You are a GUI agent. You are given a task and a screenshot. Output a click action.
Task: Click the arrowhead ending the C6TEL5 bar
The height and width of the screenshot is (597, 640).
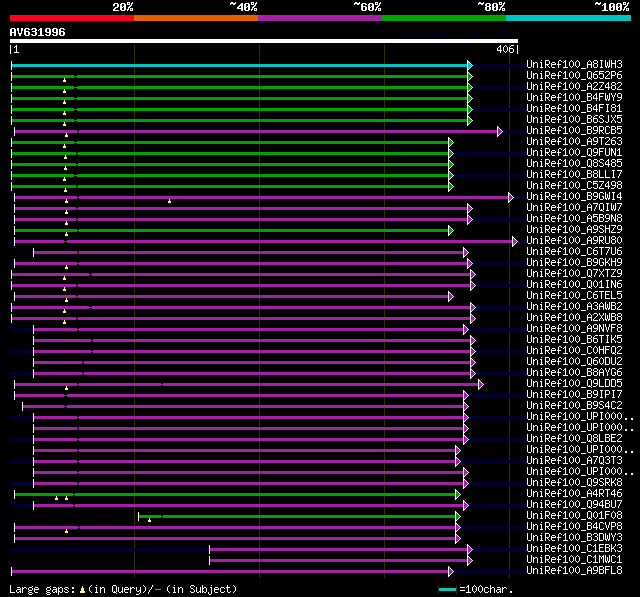pyautogui.click(x=451, y=297)
